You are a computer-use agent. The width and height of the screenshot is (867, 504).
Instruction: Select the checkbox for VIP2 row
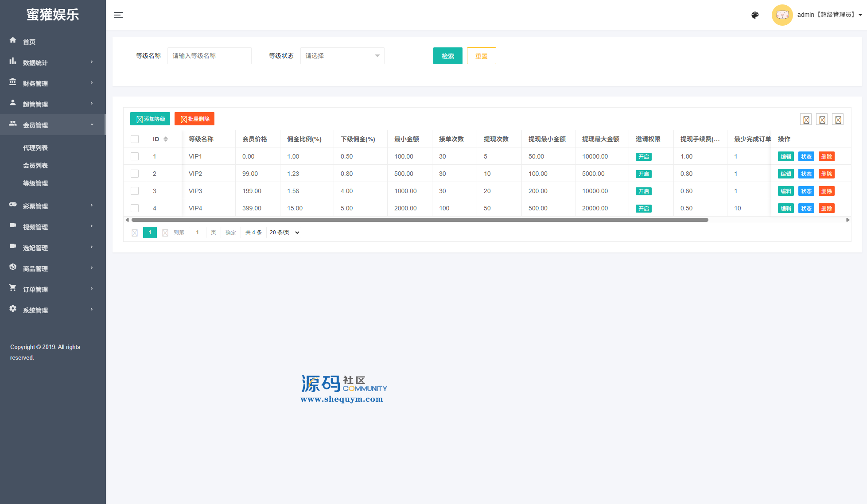(135, 174)
